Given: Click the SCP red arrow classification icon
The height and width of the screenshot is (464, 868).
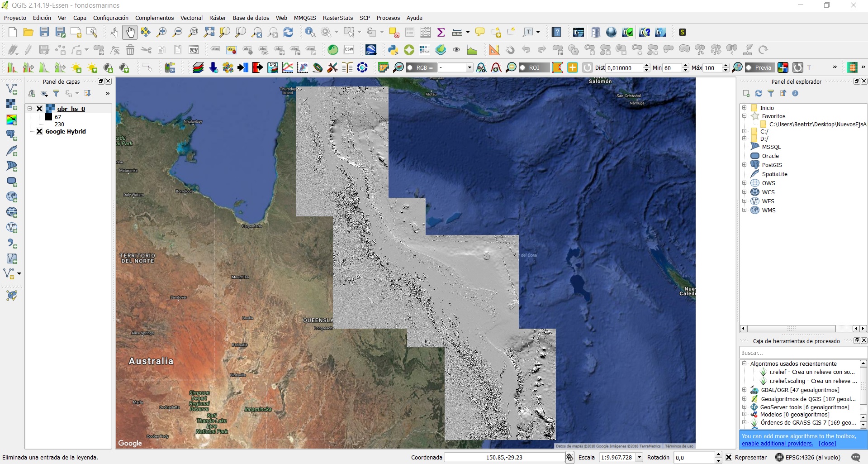Looking at the screenshot, I should click(x=258, y=67).
